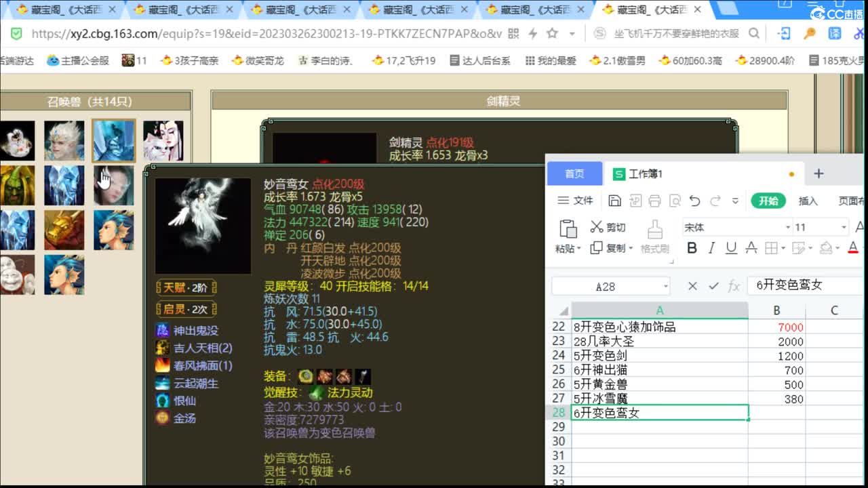This screenshot has width=868, height=488.
Task: Cancel cell edit with formula bar X
Action: 692,286
